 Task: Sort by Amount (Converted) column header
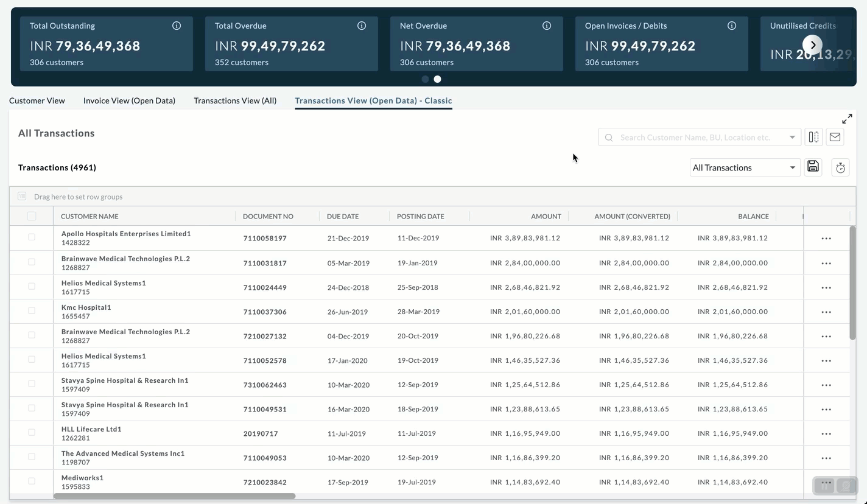click(x=632, y=216)
